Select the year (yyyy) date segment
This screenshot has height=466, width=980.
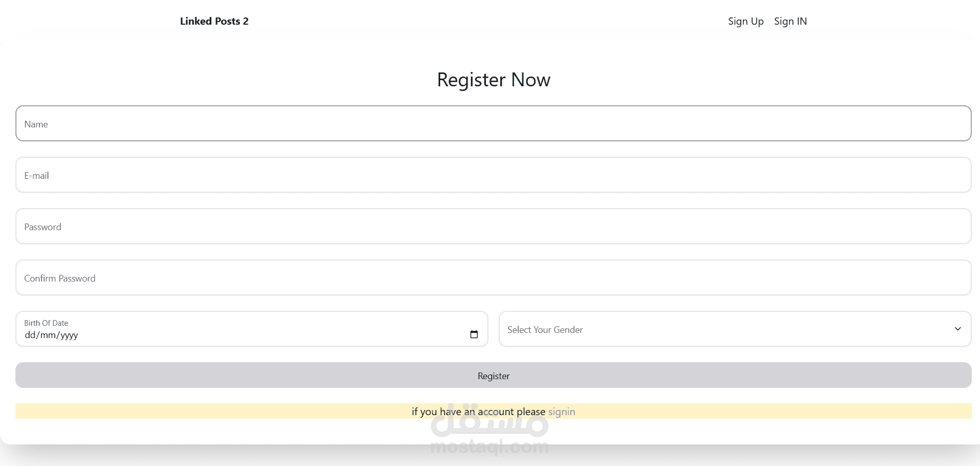(69, 335)
